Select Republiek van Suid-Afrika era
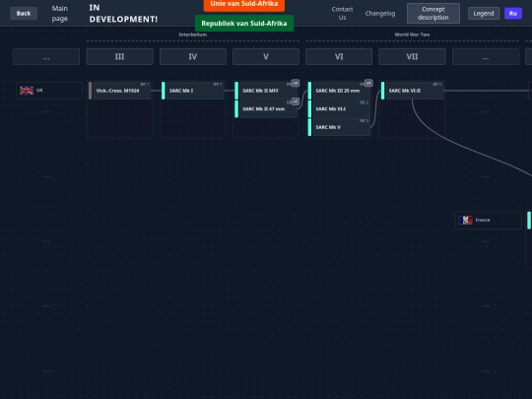Screen dimensions: 532x399 (244, 24)
